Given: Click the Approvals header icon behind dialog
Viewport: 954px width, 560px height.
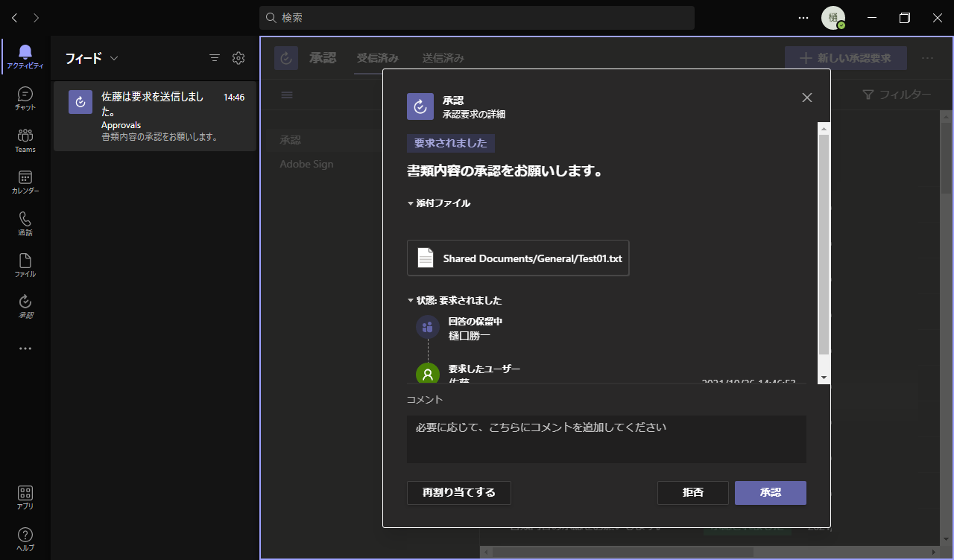Looking at the screenshot, I should tap(286, 58).
